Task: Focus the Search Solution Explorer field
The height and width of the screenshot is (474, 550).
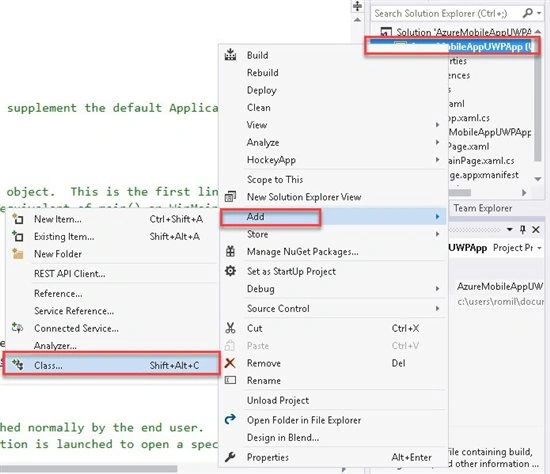Action: coord(447,13)
